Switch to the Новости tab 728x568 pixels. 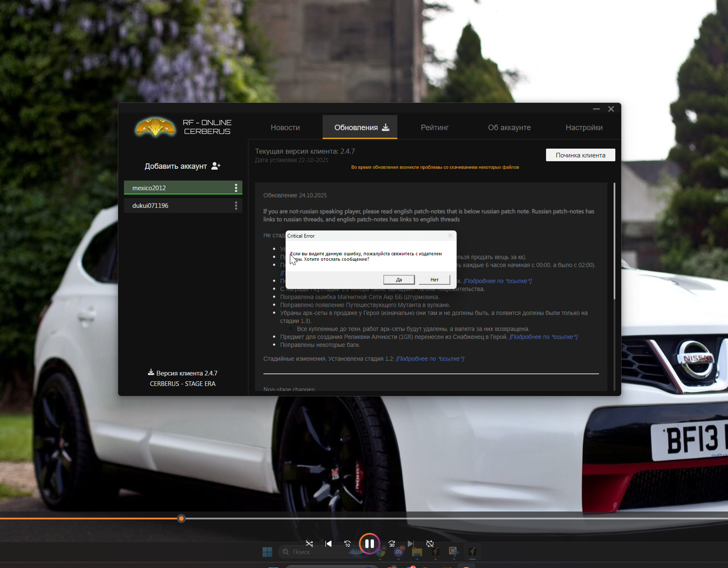285,128
